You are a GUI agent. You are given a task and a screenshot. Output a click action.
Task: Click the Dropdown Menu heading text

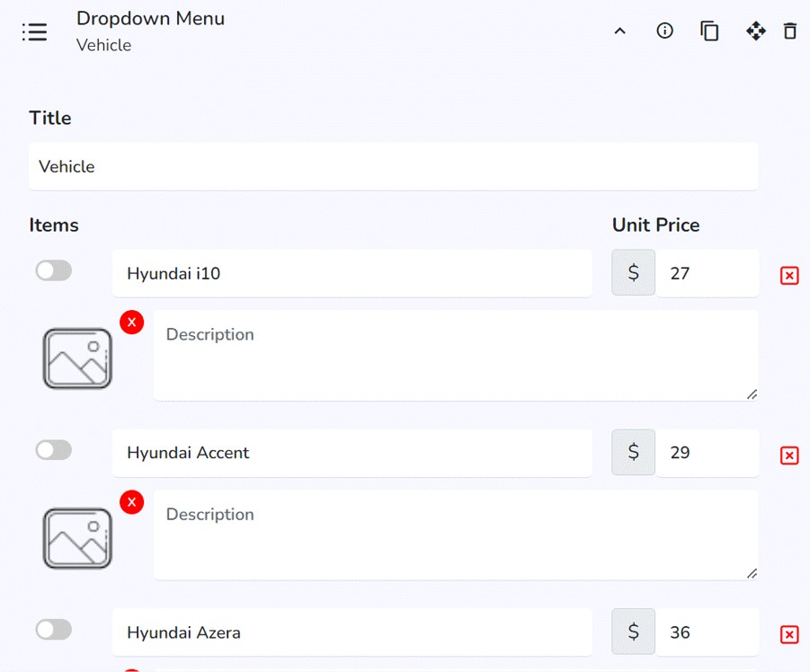pos(150,19)
